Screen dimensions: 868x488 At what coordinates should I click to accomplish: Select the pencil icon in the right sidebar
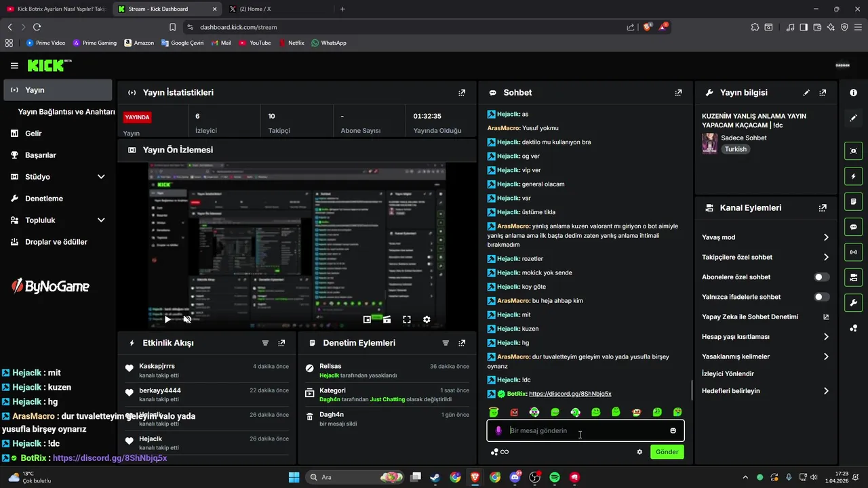coord(853,118)
